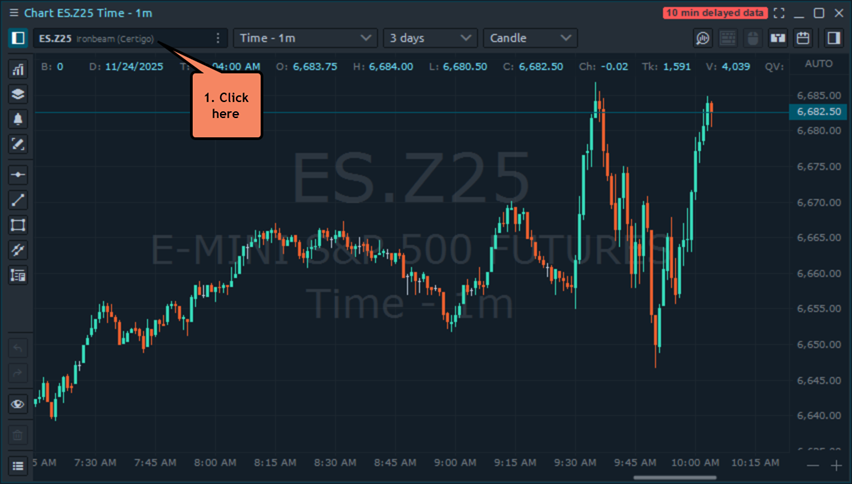Select the horizontal line drawing tool
This screenshot has width=853, height=485.
(18, 174)
